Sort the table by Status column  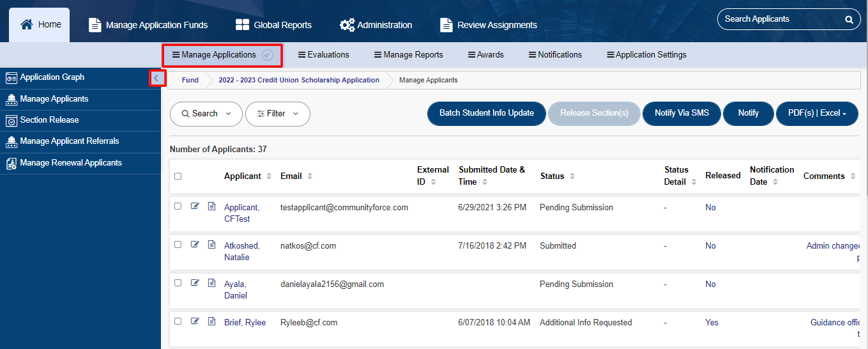[x=558, y=176]
